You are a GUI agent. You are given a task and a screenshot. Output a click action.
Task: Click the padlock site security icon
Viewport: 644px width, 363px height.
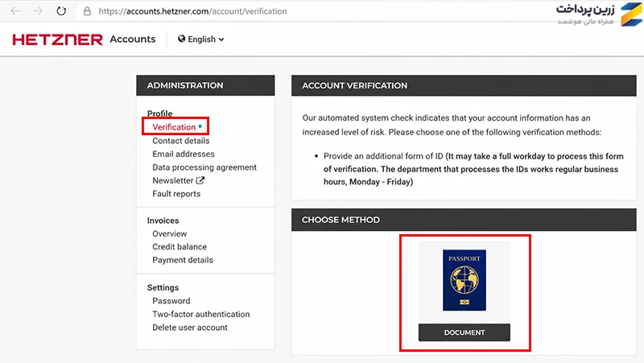click(87, 11)
